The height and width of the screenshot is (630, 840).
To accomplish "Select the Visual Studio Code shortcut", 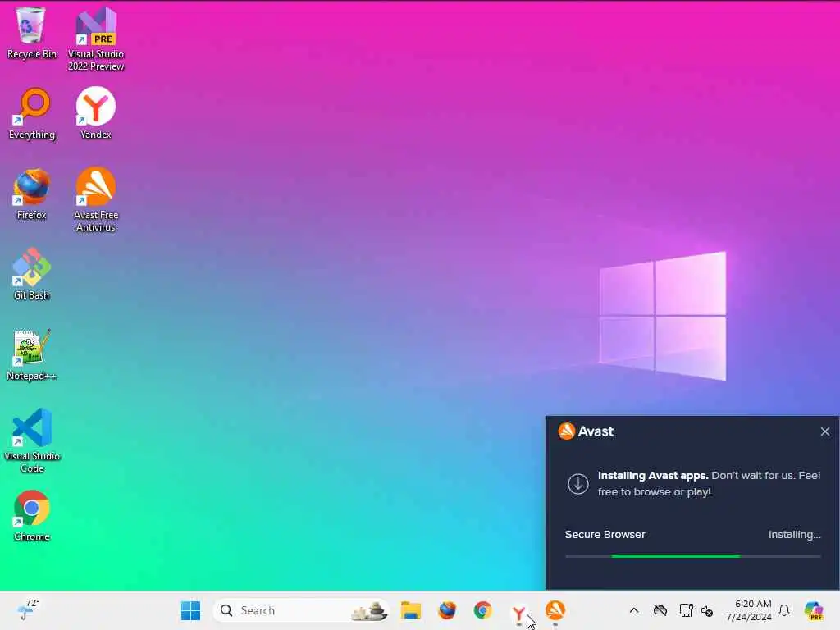I will click(x=32, y=441).
